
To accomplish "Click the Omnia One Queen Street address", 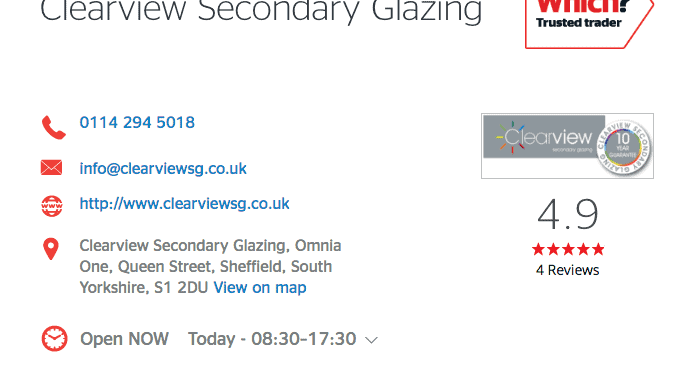I will [x=210, y=267].
